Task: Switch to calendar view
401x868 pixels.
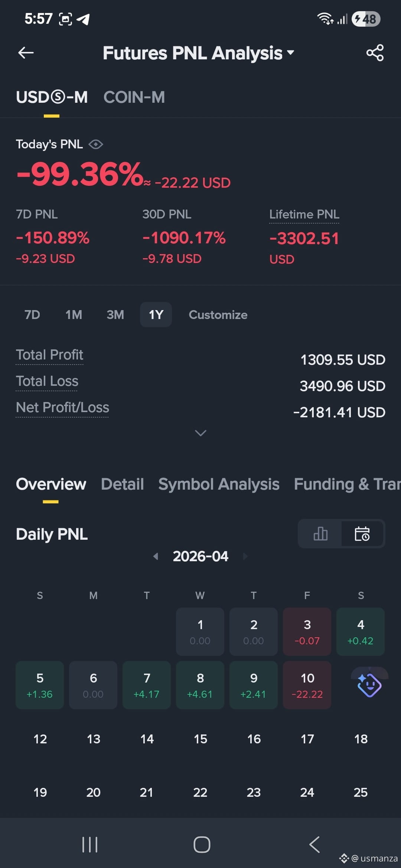Action: [x=362, y=534]
